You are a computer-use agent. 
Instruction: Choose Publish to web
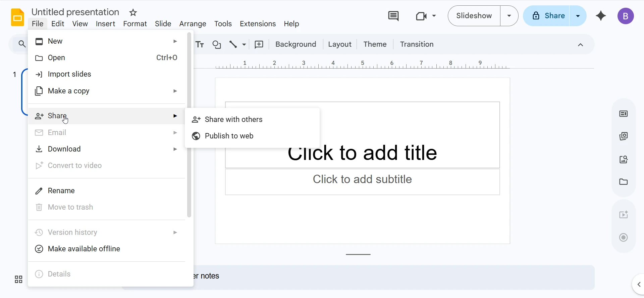pos(229,136)
